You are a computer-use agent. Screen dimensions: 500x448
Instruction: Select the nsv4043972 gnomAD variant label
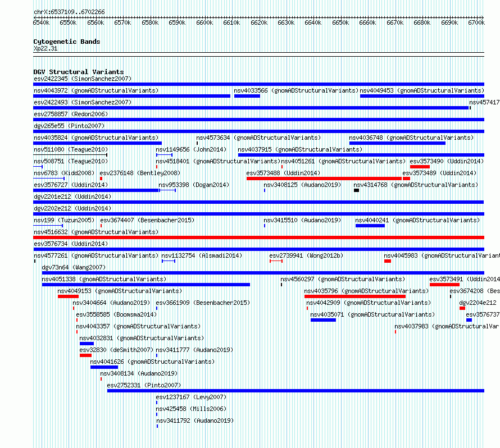pos(96,90)
